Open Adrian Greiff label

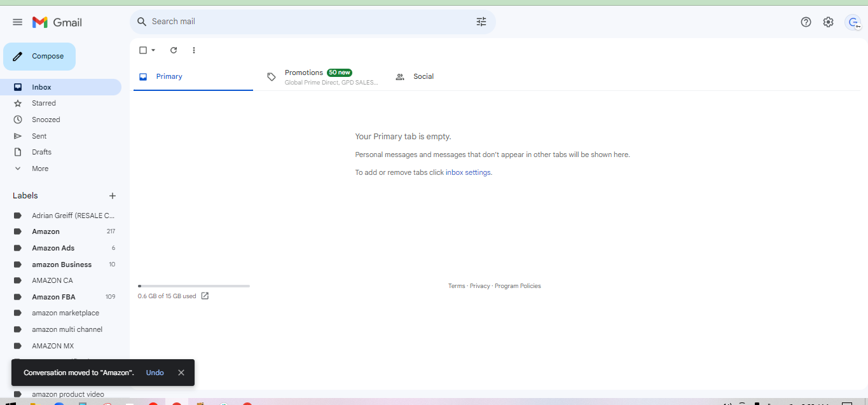[60, 216]
